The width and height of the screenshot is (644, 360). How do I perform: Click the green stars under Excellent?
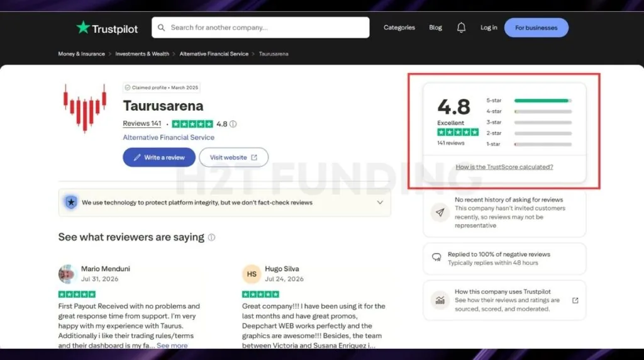tap(458, 132)
